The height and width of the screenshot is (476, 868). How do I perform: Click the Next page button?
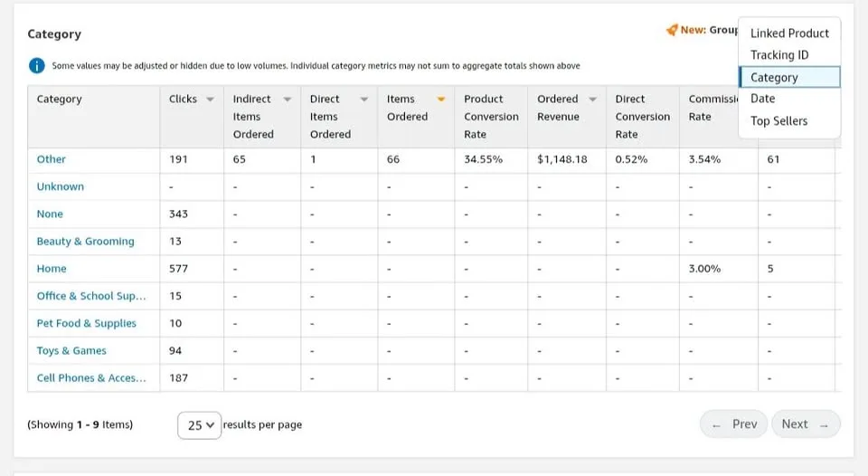point(806,424)
